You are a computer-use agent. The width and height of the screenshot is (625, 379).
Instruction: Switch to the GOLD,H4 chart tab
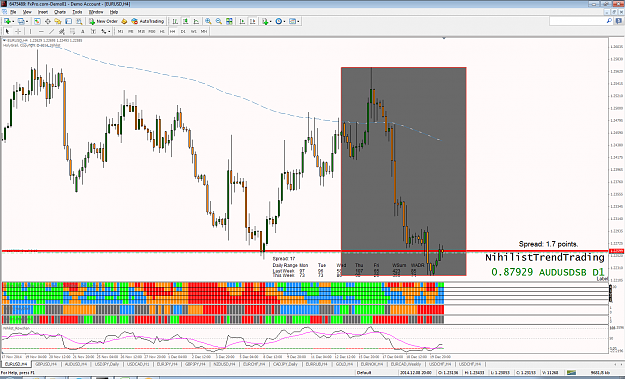click(344, 364)
